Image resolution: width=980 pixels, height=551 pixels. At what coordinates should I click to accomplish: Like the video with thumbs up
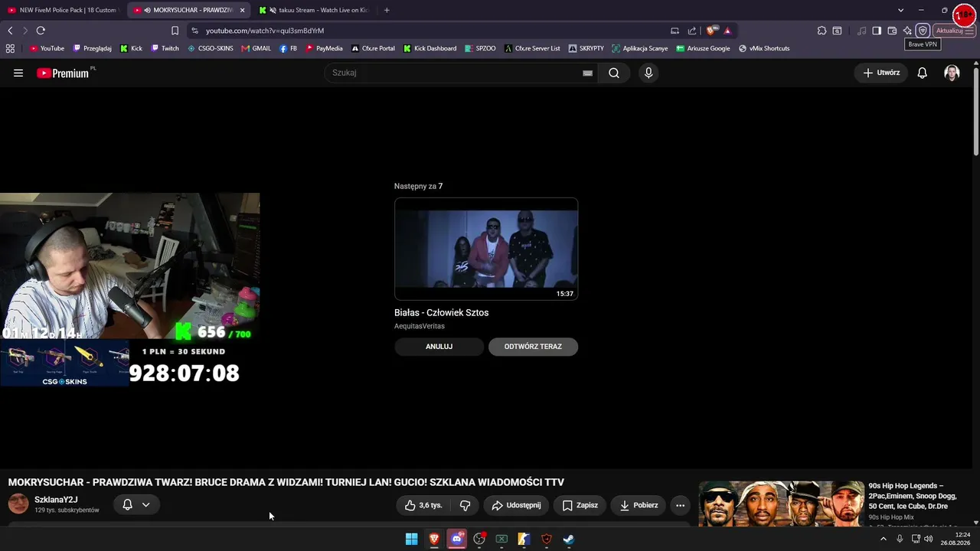(424, 505)
